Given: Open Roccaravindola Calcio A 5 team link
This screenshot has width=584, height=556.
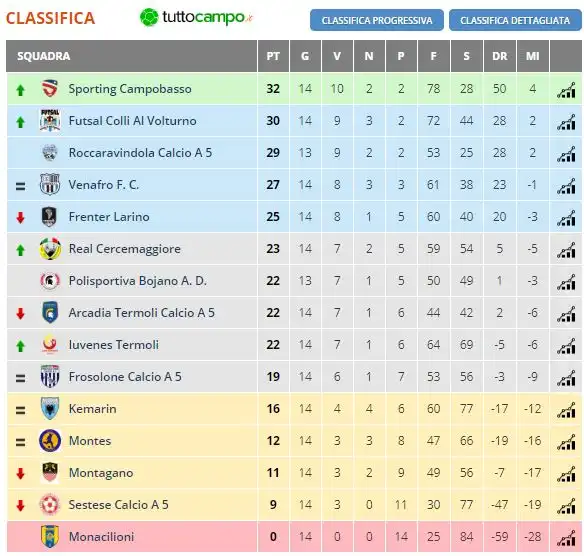Looking at the screenshot, I should [140, 153].
